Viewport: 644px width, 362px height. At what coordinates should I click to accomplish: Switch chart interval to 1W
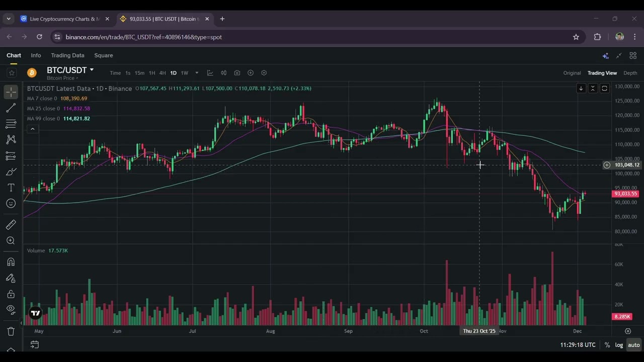click(185, 73)
